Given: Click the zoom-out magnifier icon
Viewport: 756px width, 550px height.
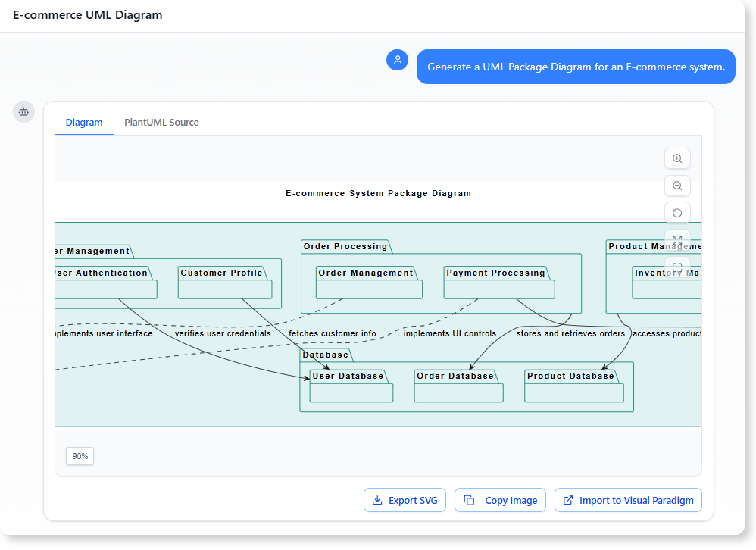Looking at the screenshot, I should pyautogui.click(x=676, y=186).
